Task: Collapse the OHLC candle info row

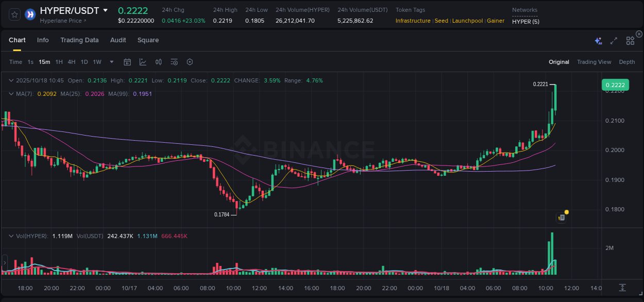Action: (x=11, y=80)
